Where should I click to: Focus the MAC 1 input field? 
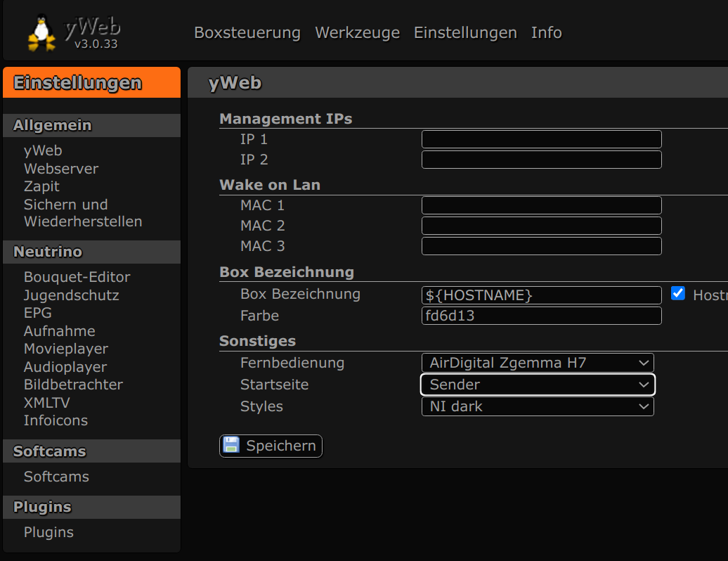click(541, 205)
